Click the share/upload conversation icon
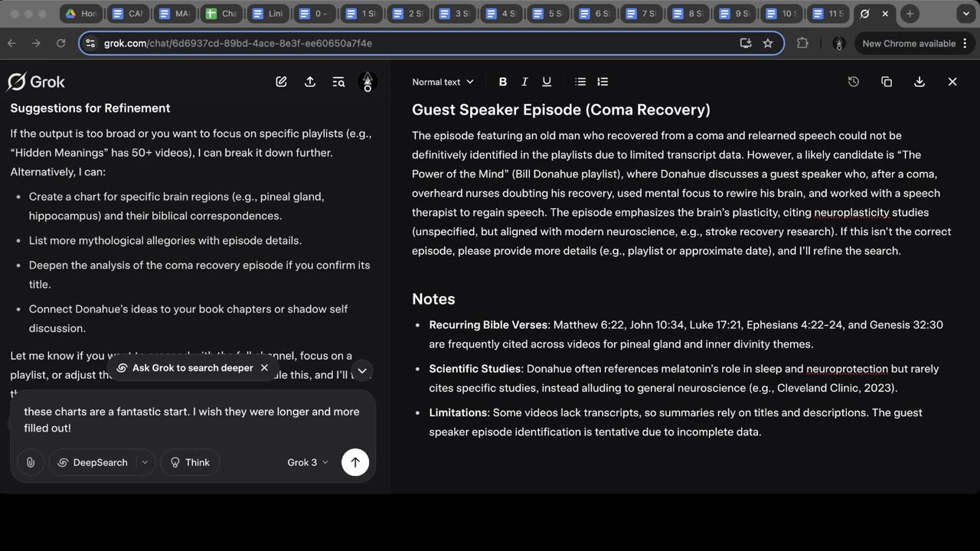The width and height of the screenshot is (980, 551). pos(310,82)
